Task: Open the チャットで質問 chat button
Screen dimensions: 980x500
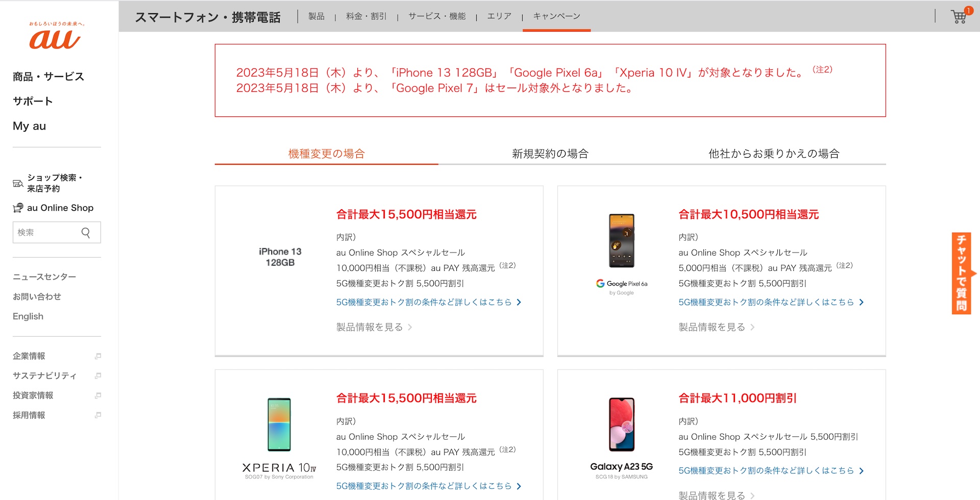Action: point(962,273)
